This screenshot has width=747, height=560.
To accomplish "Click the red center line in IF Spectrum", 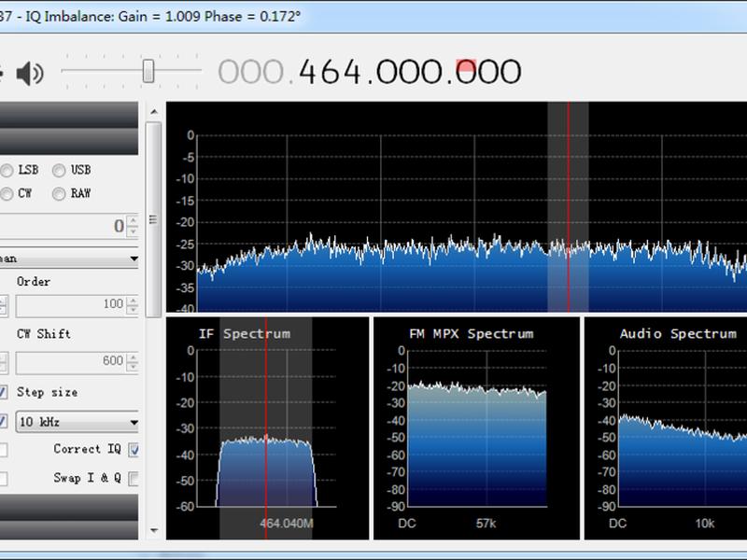I will (266, 428).
